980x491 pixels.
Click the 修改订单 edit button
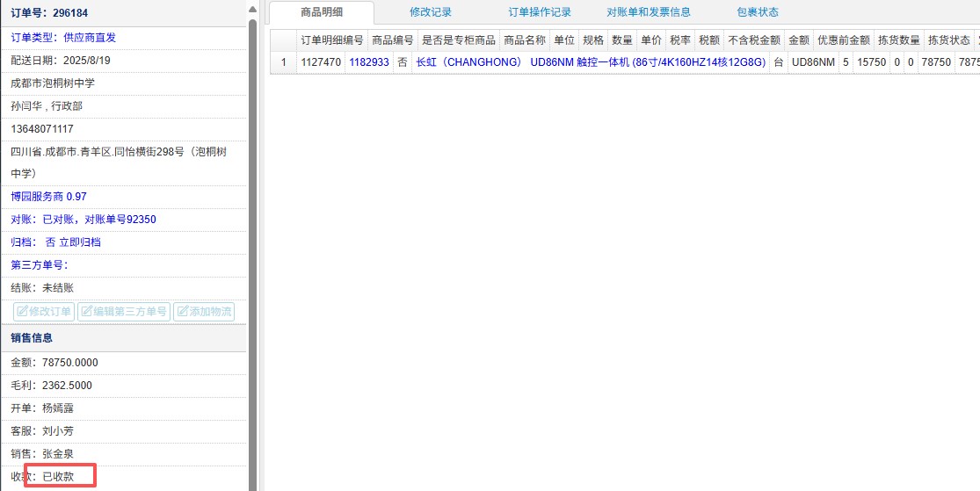point(44,312)
